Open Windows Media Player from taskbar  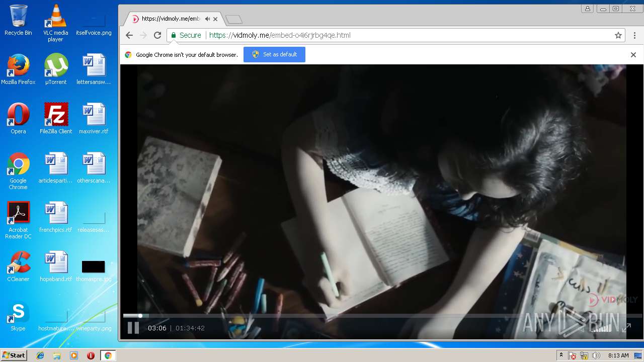[74, 355]
